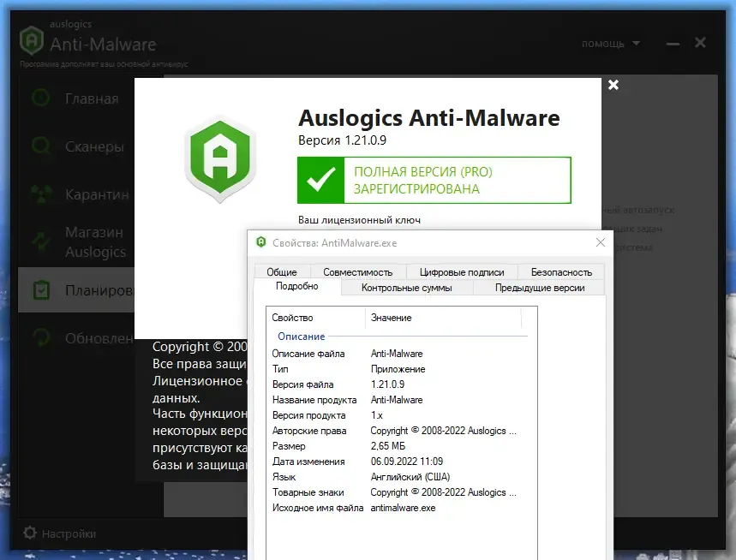
Task: Open the Сканеры magnifier icon
Action: 41,146
